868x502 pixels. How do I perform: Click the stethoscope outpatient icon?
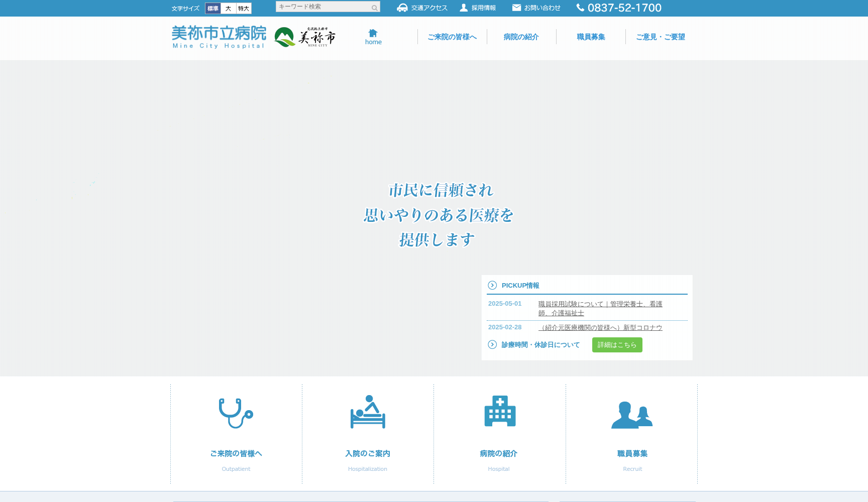click(x=236, y=413)
